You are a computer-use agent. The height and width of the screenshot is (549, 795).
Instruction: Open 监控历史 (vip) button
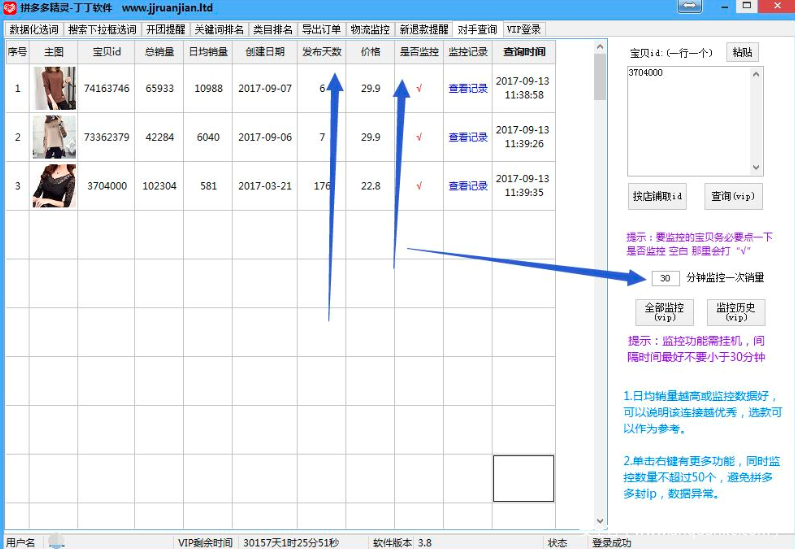point(736,312)
